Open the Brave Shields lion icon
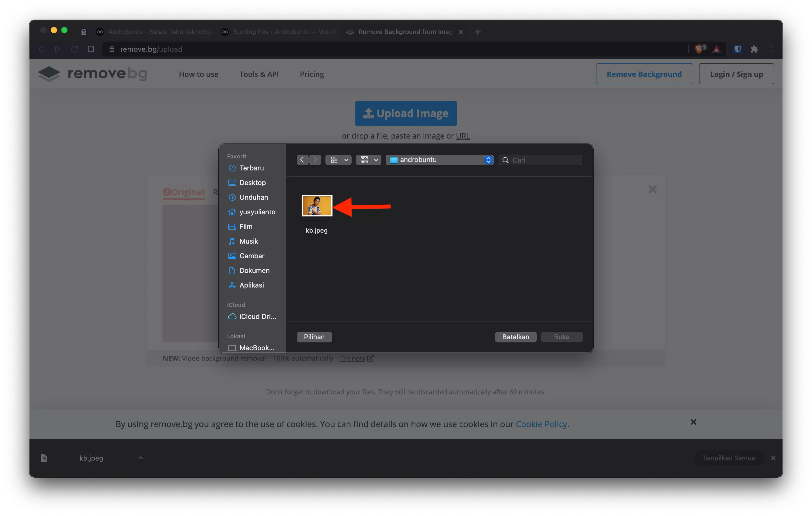 [699, 49]
